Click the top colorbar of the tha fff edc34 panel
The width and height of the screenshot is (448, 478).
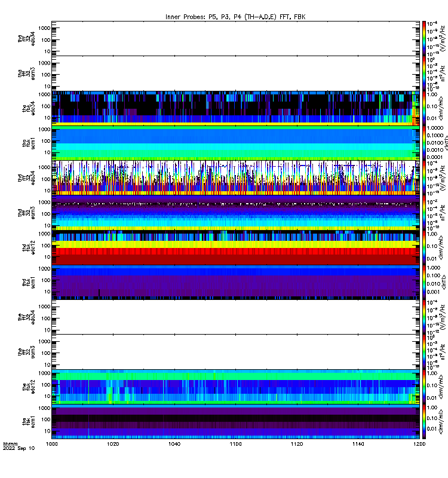tap(424, 38)
